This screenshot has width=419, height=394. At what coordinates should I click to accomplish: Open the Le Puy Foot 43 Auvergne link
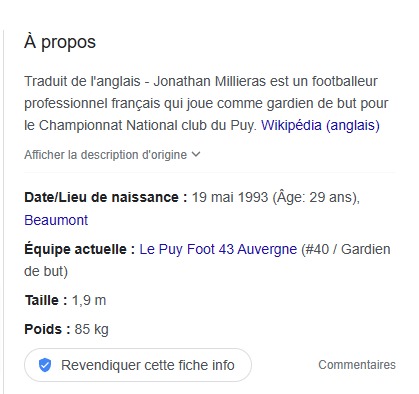218,249
